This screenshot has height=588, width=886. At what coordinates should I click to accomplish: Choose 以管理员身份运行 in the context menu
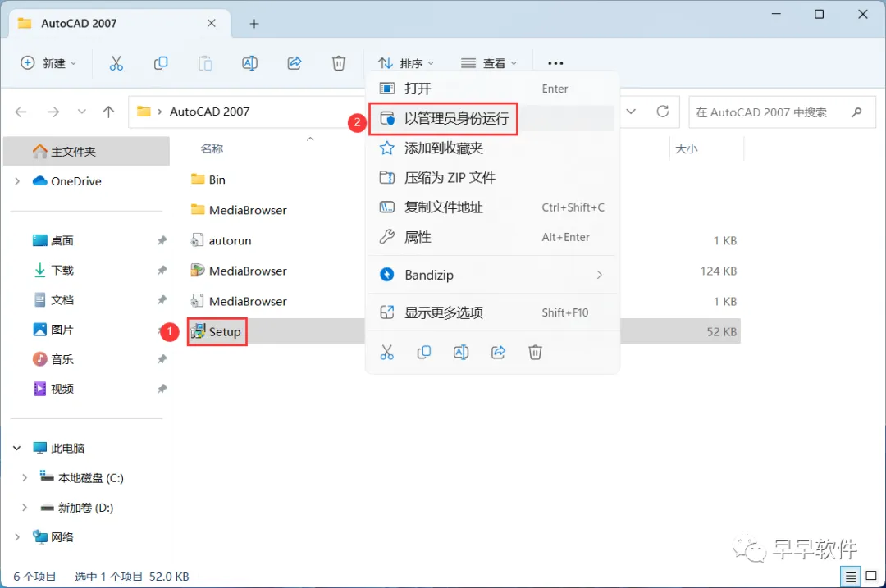point(491,119)
